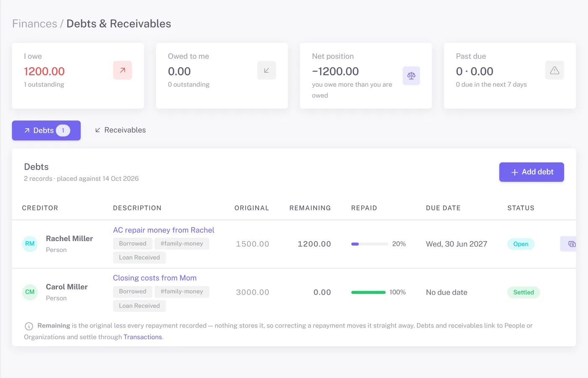Go to Finances in the breadcrumb
The width and height of the screenshot is (588, 378).
(34, 24)
